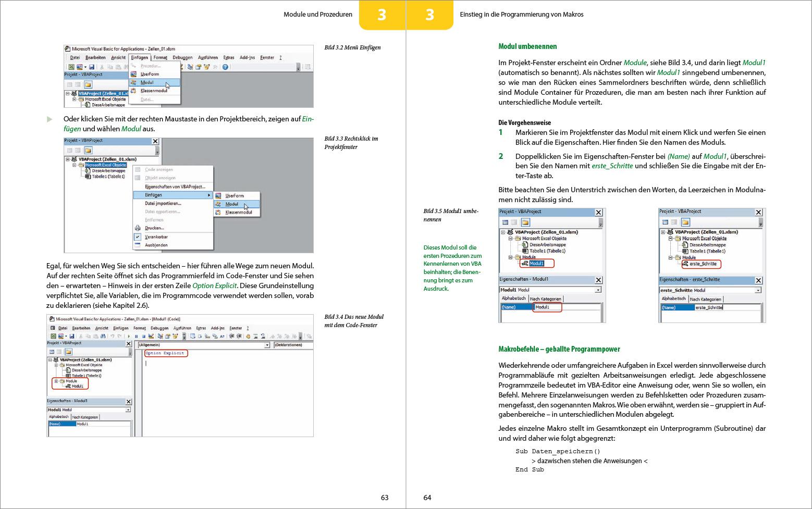Open Einfügen submenu in Bild 3.3 context menu

(173, 195)
